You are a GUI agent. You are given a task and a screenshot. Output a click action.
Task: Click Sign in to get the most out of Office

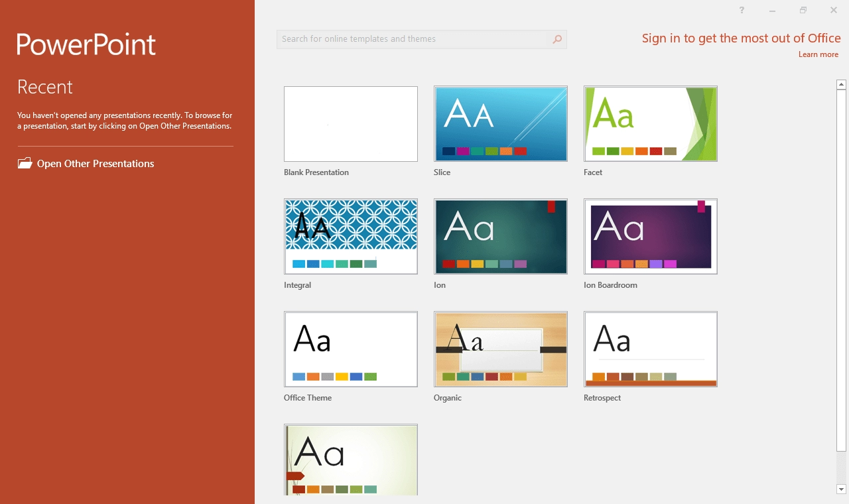pyautogui.click(x=742, y=38)
